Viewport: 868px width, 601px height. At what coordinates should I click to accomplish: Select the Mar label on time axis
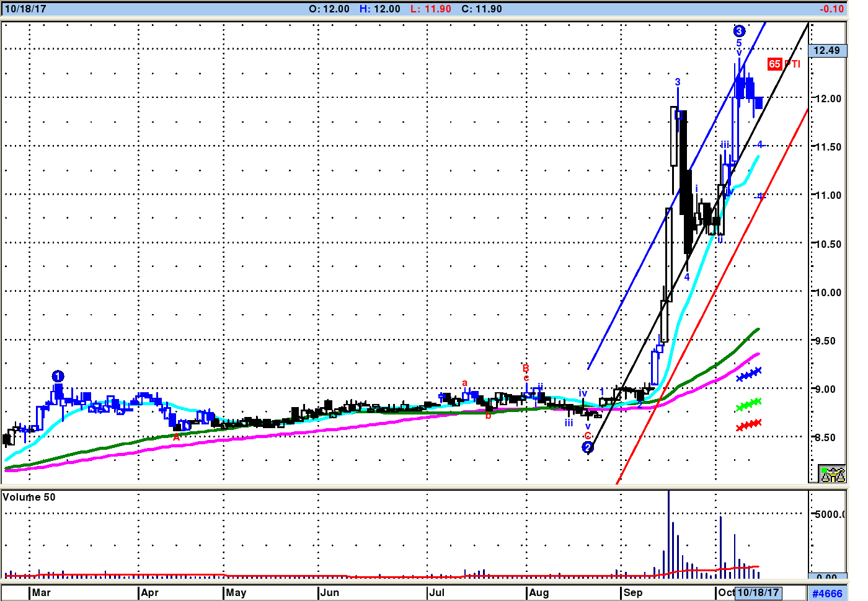(42, 592)
